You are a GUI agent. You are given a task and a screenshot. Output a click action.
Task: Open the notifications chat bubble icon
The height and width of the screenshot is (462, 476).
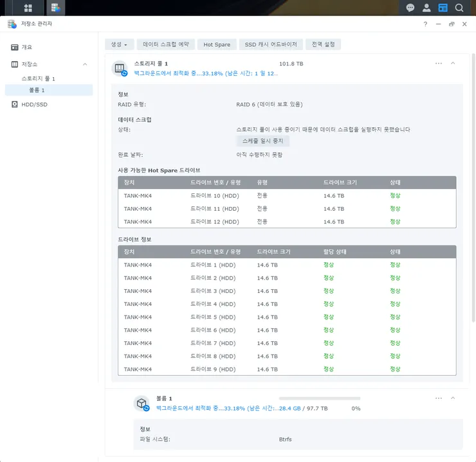pos(410,8)
